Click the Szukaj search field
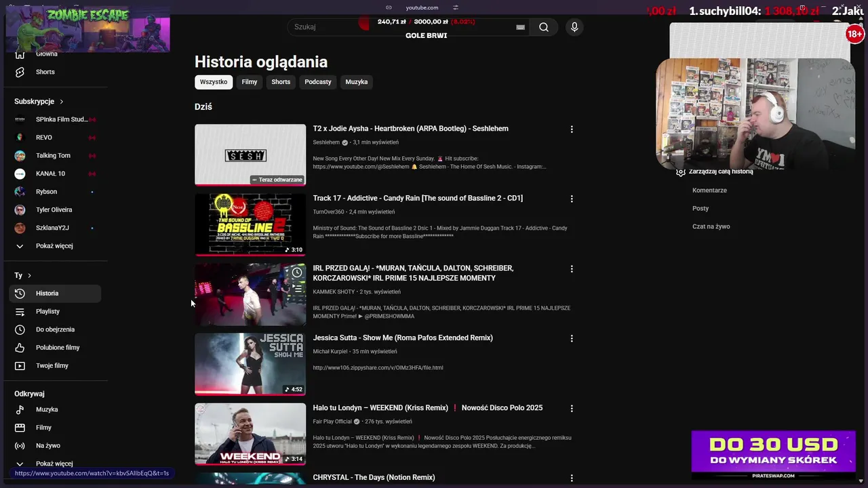 [x=407, y=27]
